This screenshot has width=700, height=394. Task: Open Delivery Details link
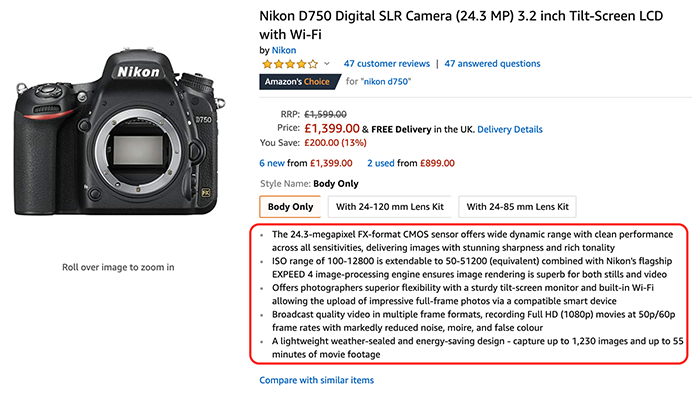click(510, 129)
